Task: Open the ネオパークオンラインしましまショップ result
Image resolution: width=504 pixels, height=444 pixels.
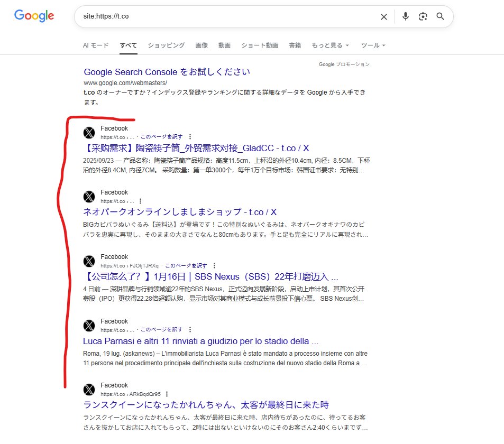Action: 180,212
